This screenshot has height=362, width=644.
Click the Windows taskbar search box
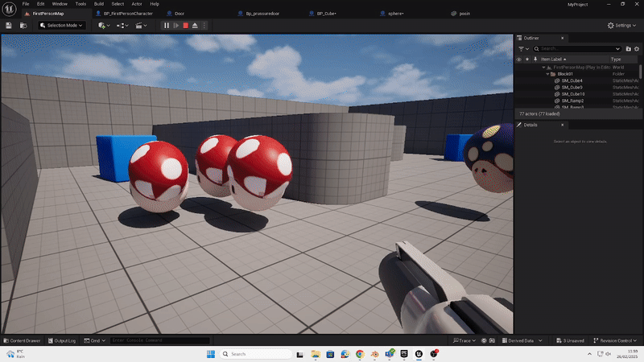coord(255,354)
